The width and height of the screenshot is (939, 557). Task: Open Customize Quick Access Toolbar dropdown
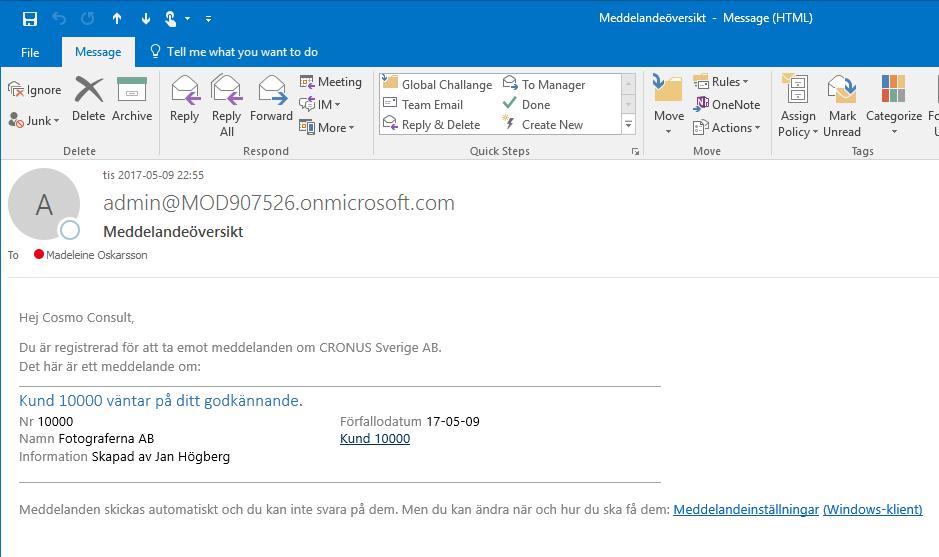[208, 19]
